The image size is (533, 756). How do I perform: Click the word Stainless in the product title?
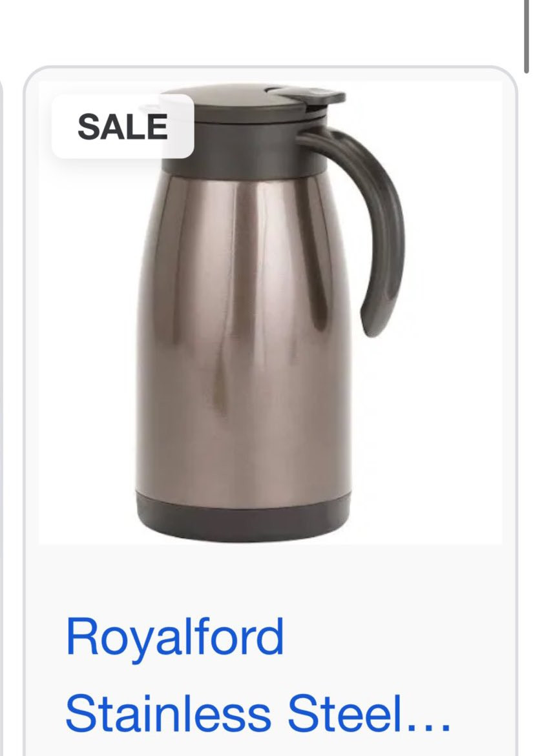pos(169,715)
